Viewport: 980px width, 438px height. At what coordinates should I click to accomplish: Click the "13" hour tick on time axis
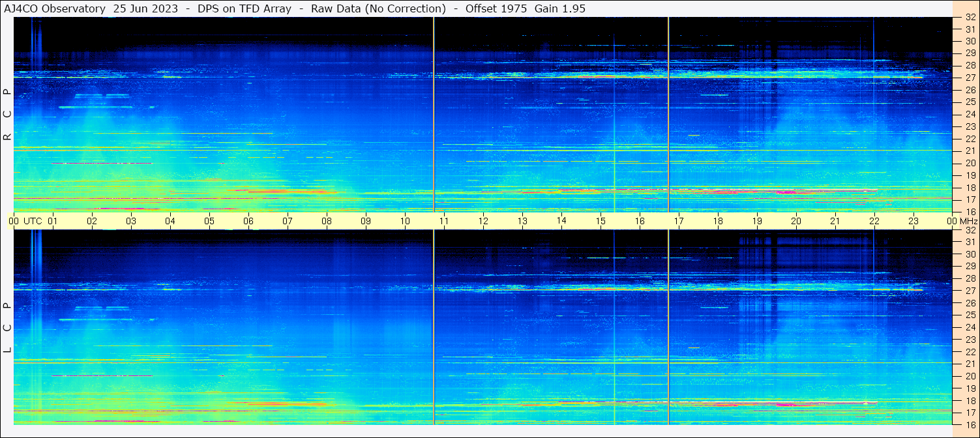522,221
